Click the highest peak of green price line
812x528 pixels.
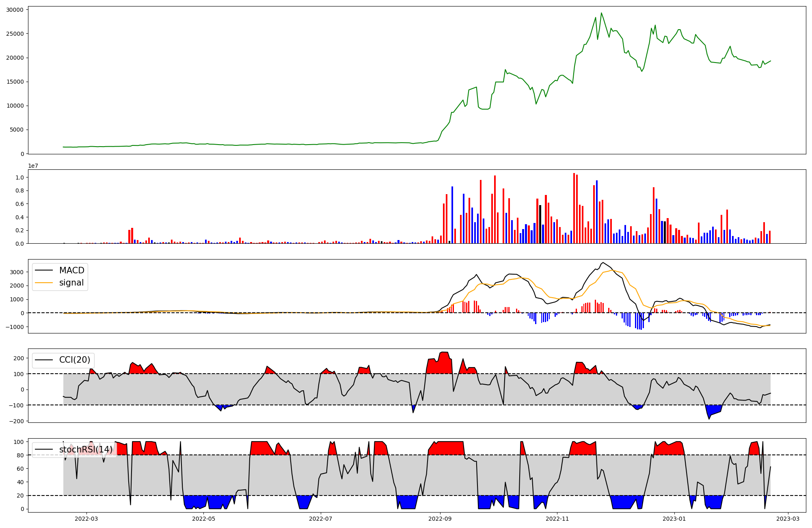point(602,13)
